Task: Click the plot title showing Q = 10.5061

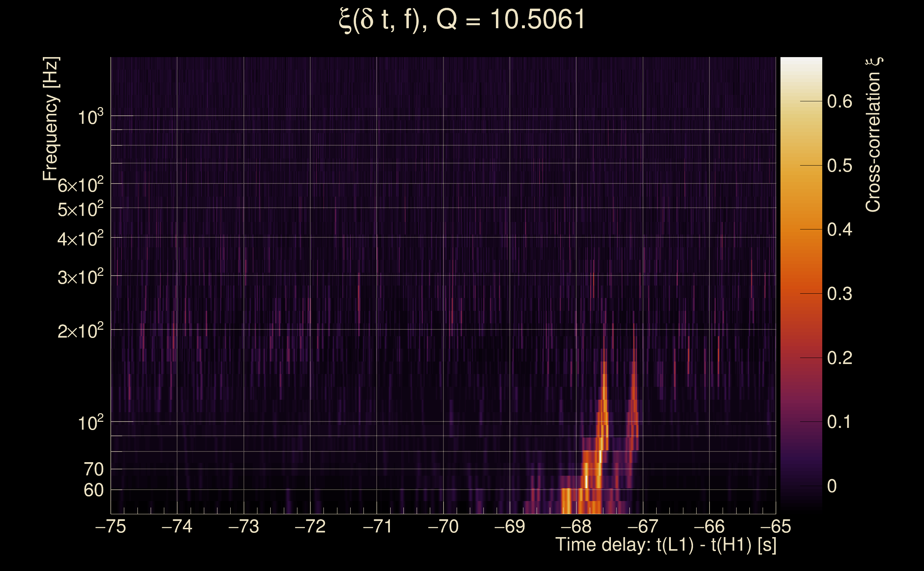Action: coord(462,20)
